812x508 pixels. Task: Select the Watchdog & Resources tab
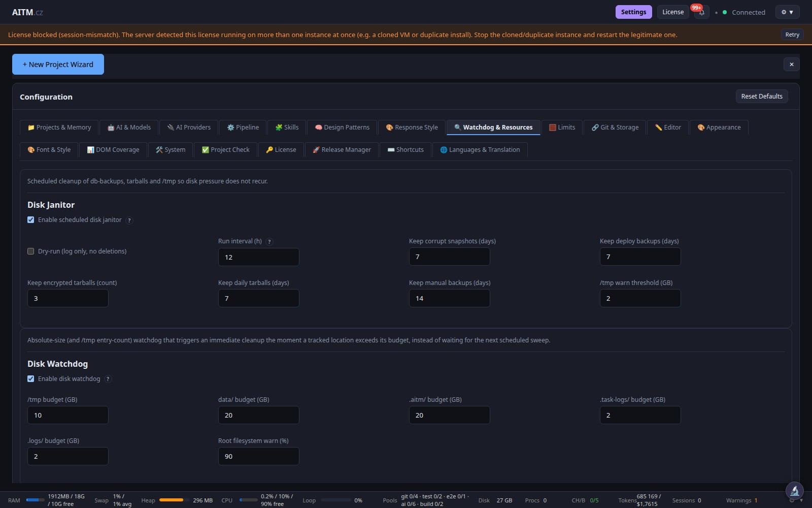point(493,128)
